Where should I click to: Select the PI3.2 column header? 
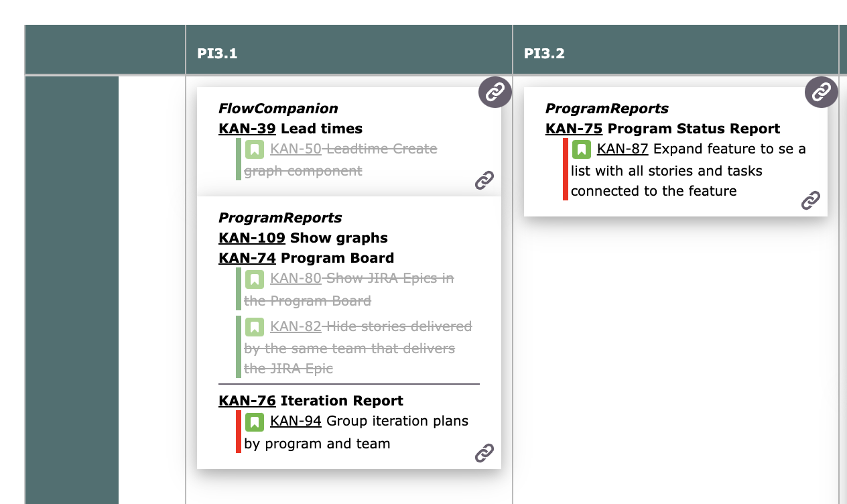coord(675,50)
